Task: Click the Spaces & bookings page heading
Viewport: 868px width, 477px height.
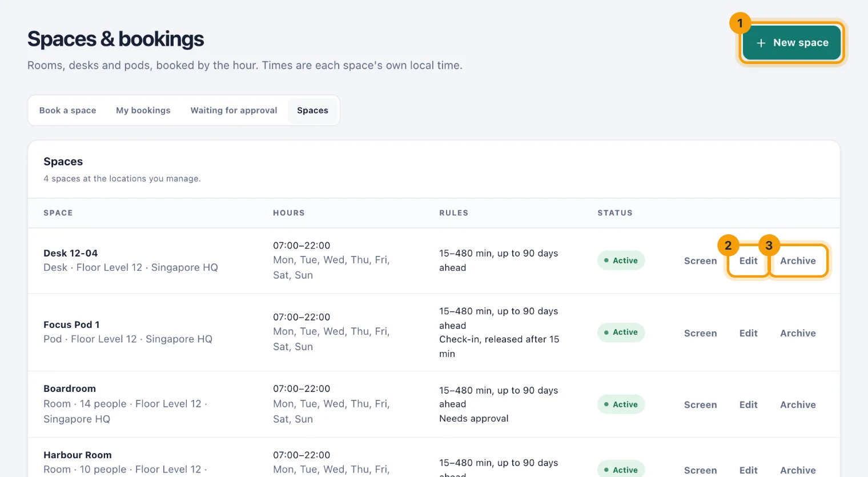Action: [115, 39]
